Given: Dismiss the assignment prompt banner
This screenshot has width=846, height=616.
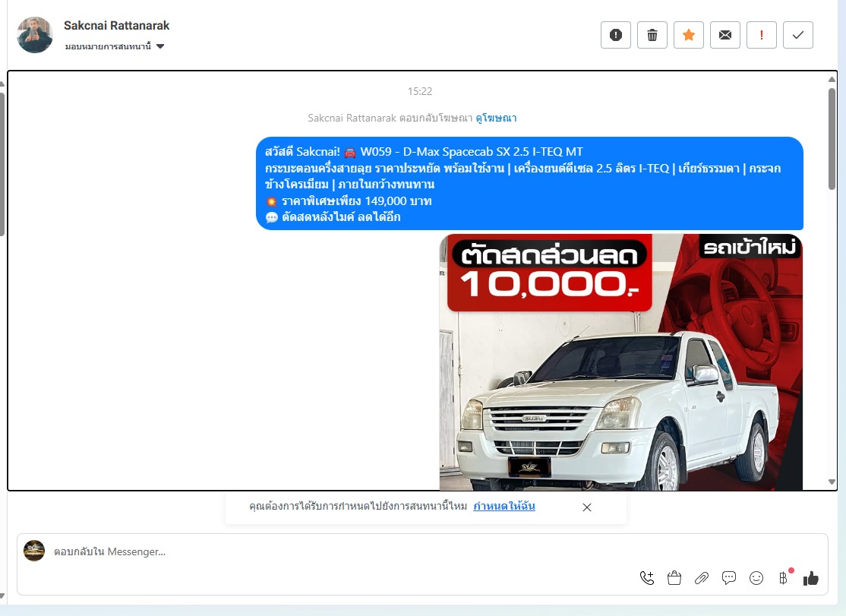Looking at the screenshot, I should click(x=587, y=507).
